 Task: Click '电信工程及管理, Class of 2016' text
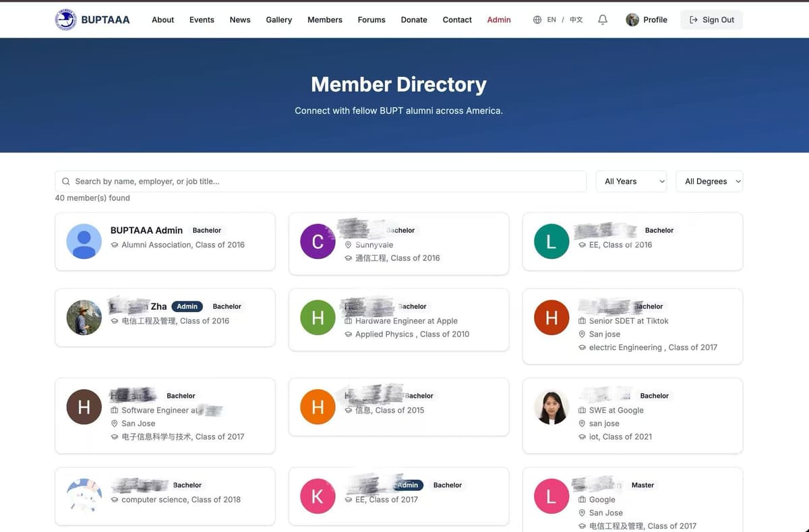coord(175,321)
